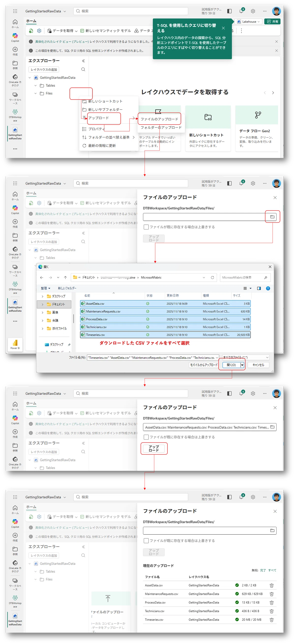Go up one folder in 開く dialog
Viewport: 295px width, 644px height.
(x=65, y=277)
